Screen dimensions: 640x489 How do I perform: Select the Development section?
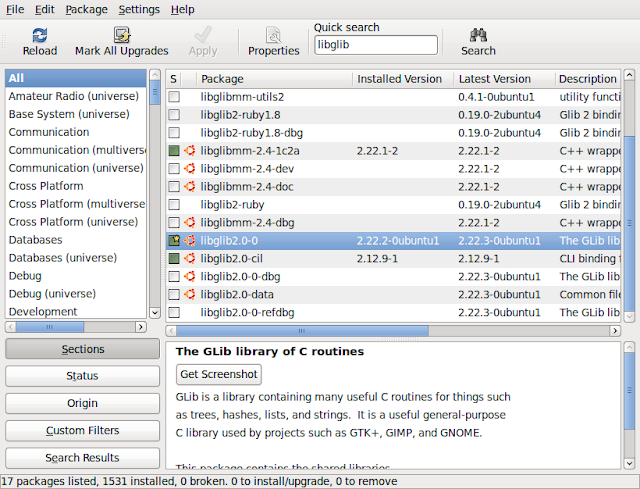pyautogui.click(x=76, y=311)
